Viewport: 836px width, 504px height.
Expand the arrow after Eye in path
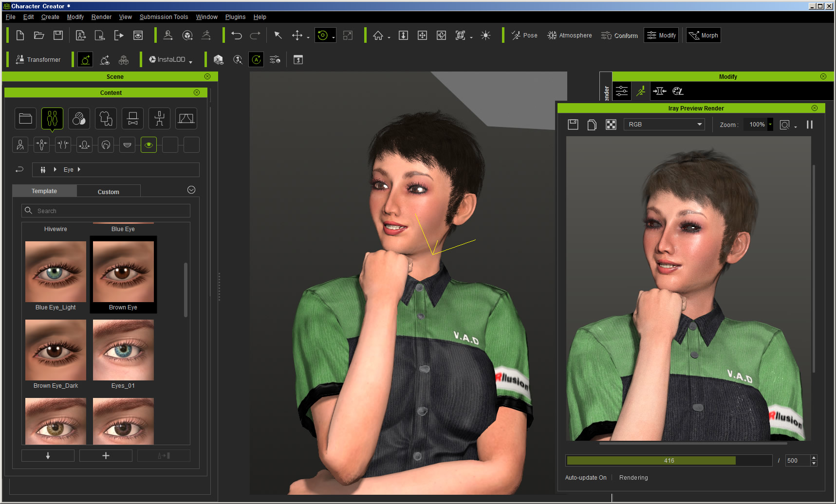(x=79, y=169)
